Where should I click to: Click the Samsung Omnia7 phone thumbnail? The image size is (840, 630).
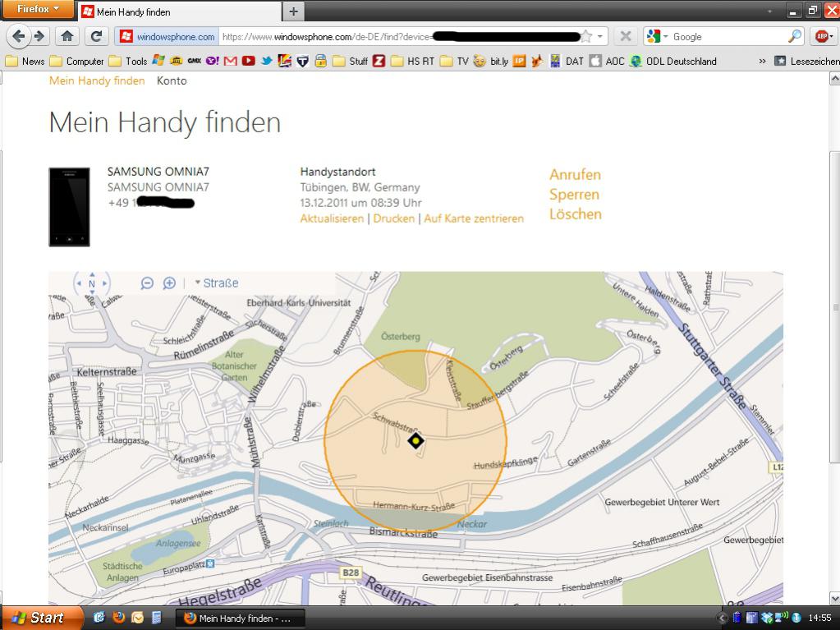pyautogui.click(x=69, y=207)
